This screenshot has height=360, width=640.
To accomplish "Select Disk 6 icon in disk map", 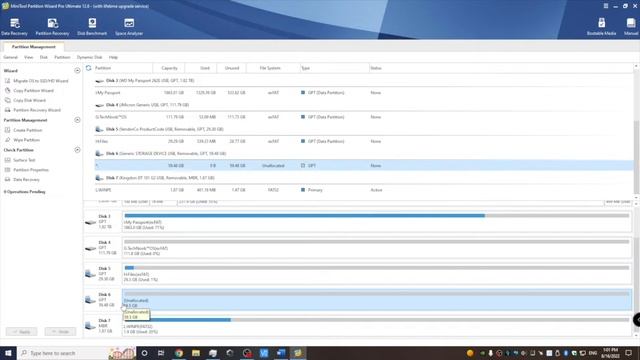I will point(91,300).
